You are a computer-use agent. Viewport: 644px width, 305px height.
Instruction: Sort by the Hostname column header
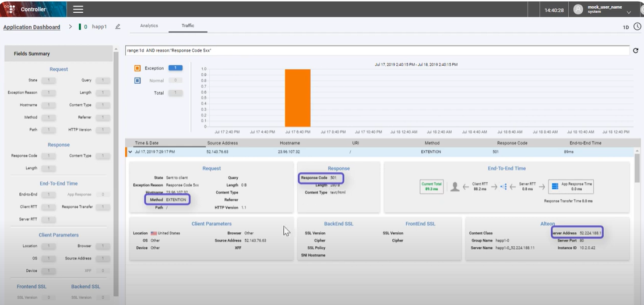pos(290,143)
